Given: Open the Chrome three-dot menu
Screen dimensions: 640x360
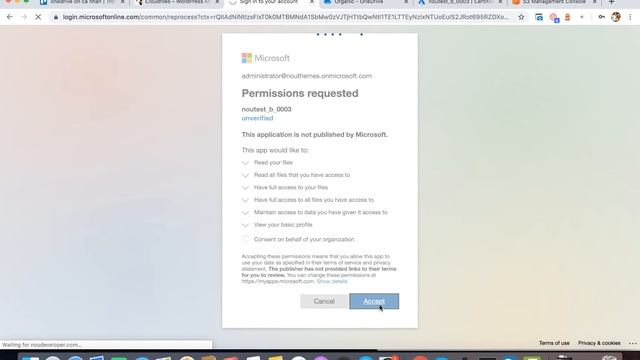Looking at the screenshot, I should pyautogui.click(x=630, y=17).
